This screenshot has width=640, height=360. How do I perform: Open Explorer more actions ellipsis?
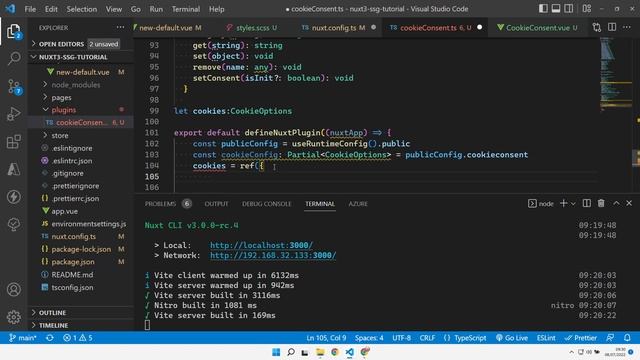pos(120,27)
